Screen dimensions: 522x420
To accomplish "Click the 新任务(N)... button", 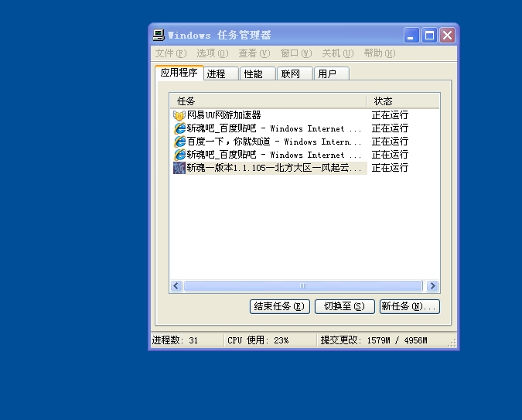I will coord(409,306).
